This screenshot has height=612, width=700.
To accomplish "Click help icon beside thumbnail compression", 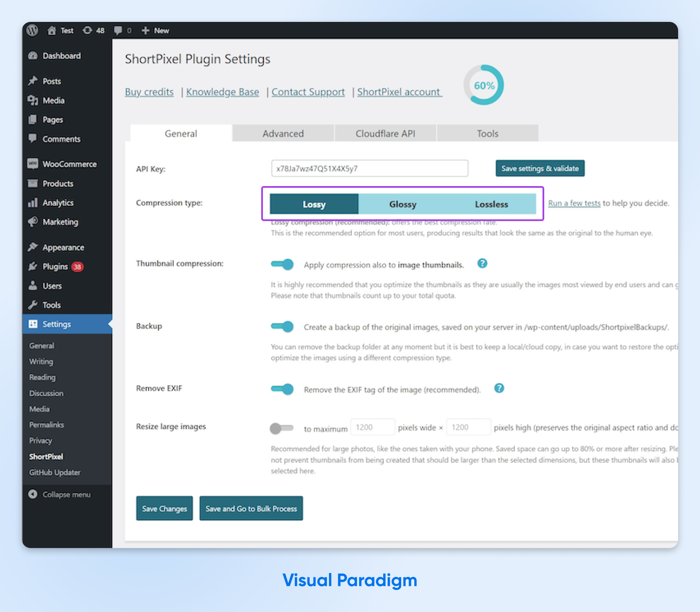I will pyautogui.click(x=482, y=263).
